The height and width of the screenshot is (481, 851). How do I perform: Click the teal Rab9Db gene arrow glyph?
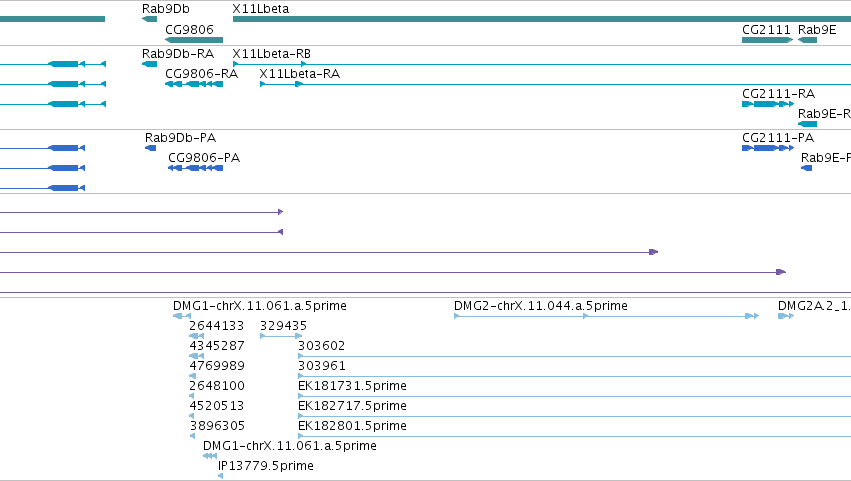coord(149,19)
